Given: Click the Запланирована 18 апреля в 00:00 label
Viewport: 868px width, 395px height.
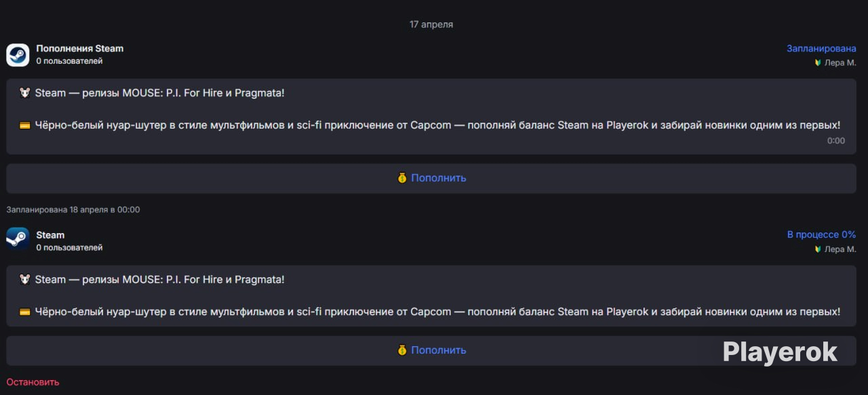Looking at the screenshot, I should 73,209.
